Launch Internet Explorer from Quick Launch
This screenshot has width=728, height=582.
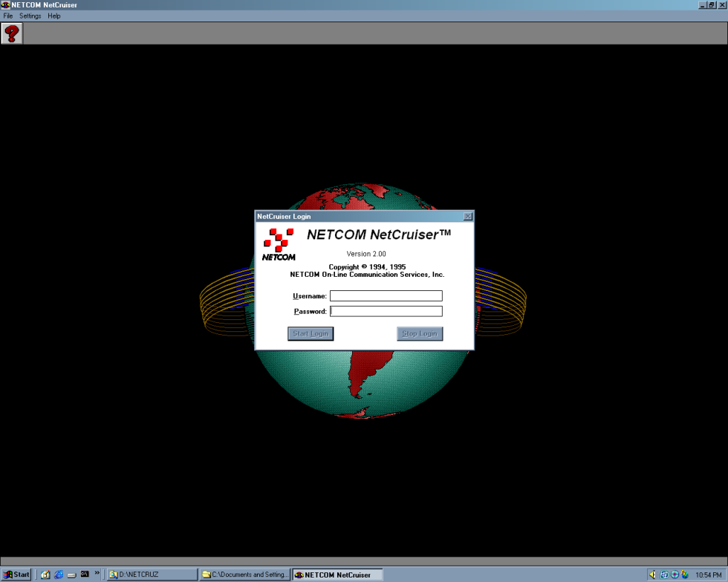pos(59,575)
